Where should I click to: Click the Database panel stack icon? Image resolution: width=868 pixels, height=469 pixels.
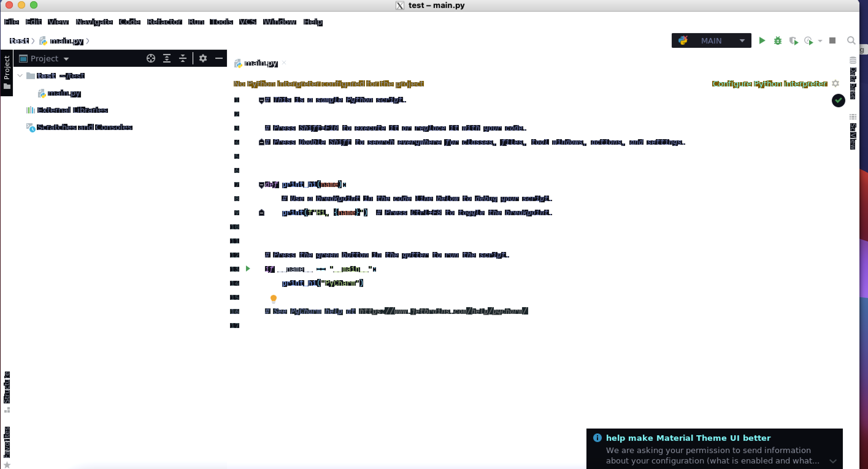tap(853, 60)
